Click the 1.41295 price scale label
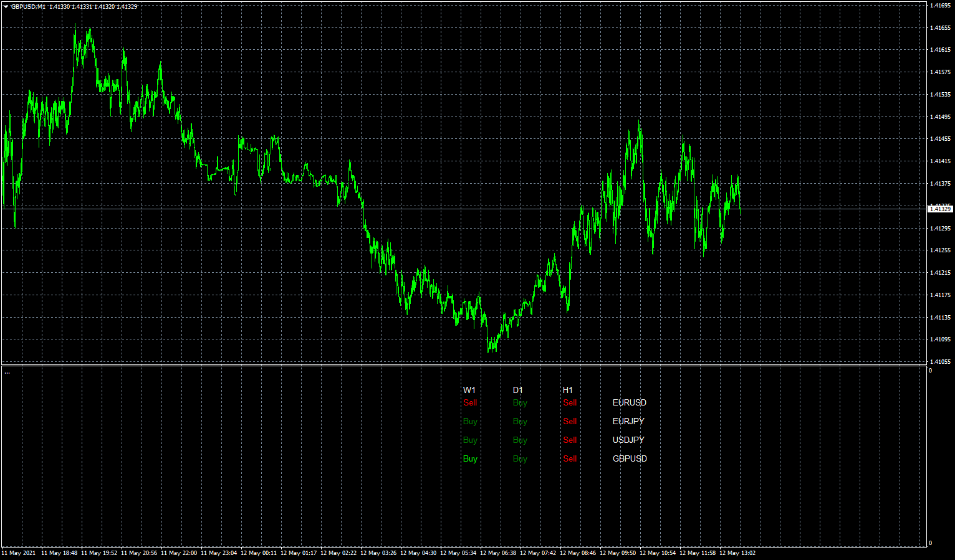This screenshot has height=560, width=955. 940,228
